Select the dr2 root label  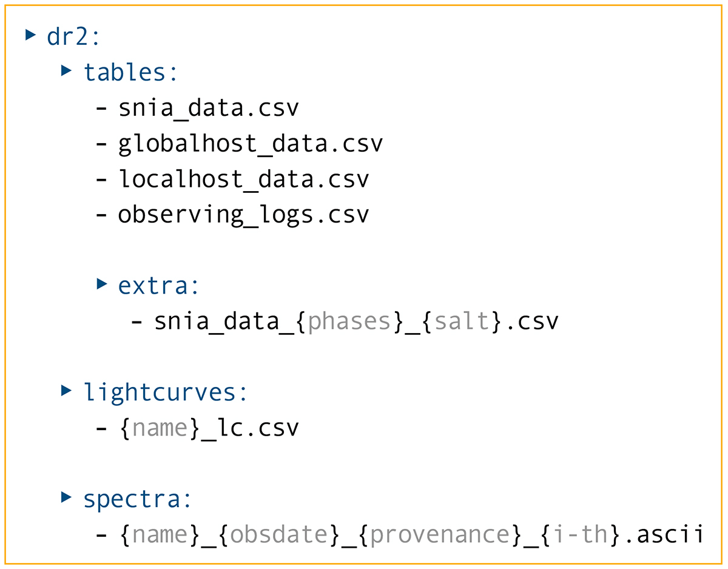(x=73, y=36)
